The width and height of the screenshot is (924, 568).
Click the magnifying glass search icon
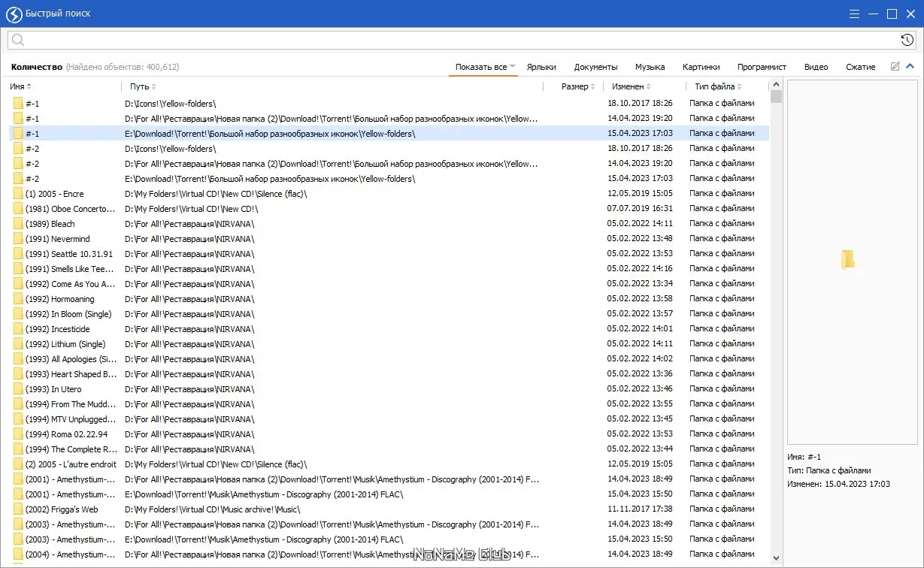[x=19, y=40]
